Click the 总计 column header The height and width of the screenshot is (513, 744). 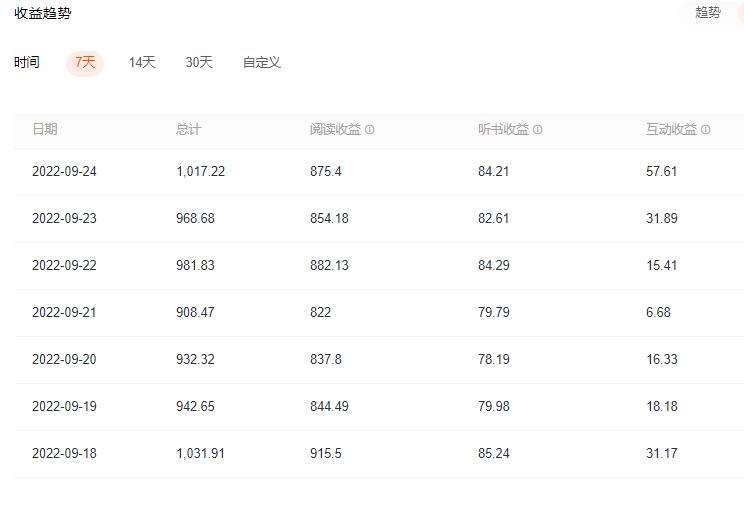tap(189, 130)
